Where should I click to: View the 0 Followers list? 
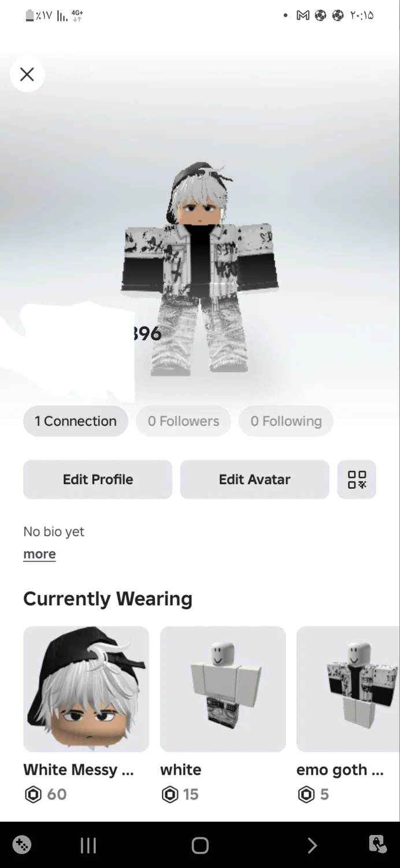point(183,421)
